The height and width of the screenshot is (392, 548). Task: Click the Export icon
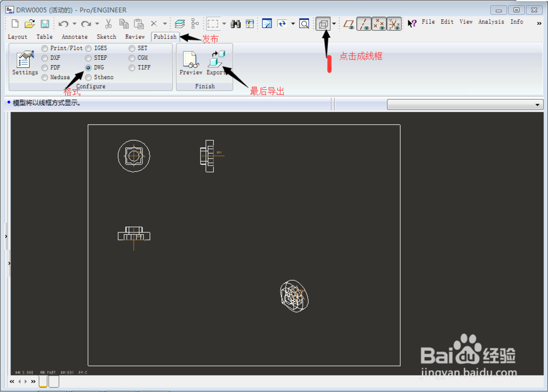coord(216,63)
